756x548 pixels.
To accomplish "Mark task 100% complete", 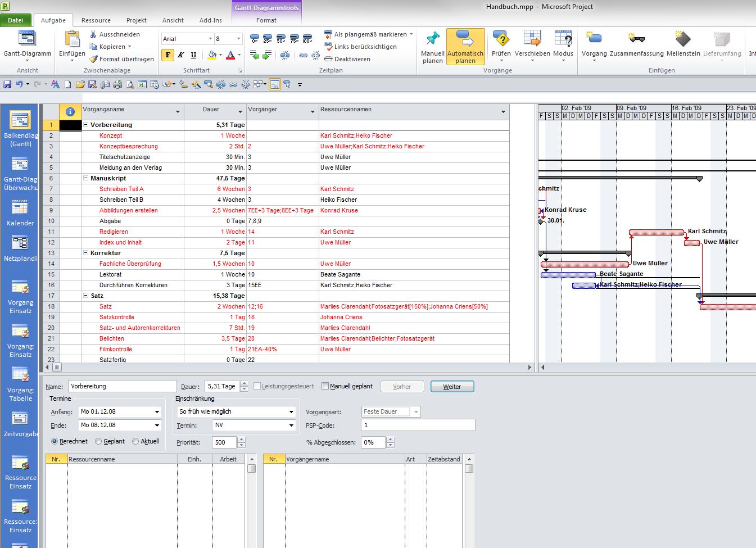I will 307,39.
